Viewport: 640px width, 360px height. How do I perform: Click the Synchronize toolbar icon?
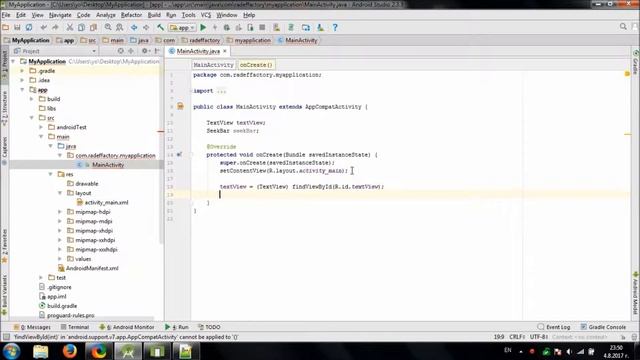coord(29,27)
